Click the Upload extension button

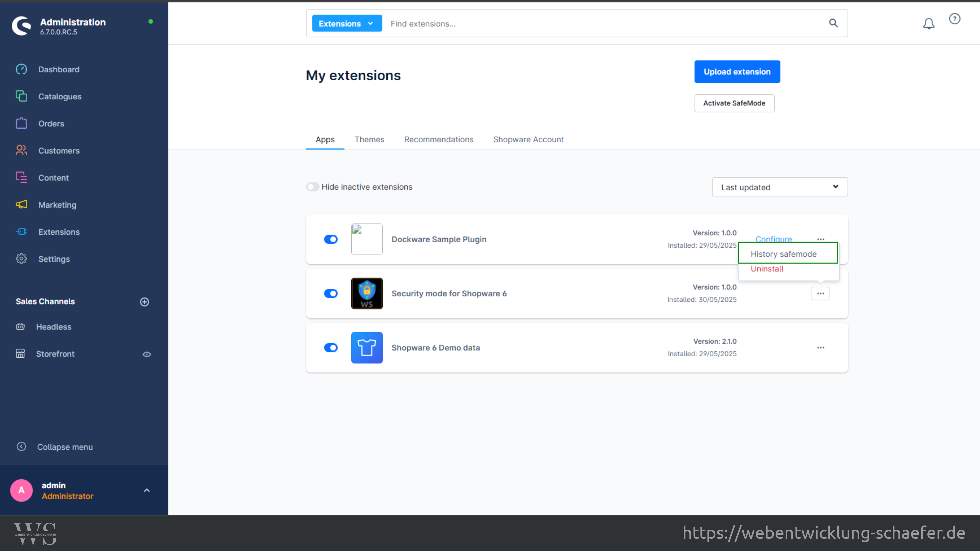click(x=737, y=71)
